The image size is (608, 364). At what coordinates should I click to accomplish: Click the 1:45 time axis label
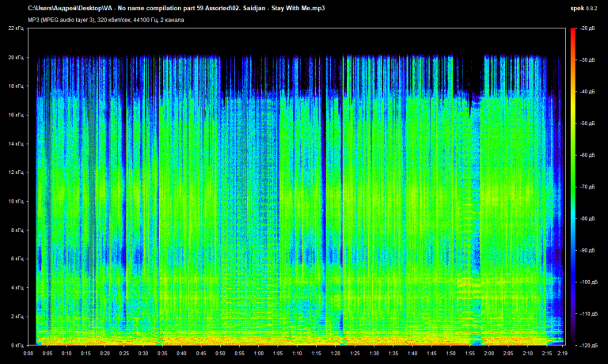click(431, 354)
